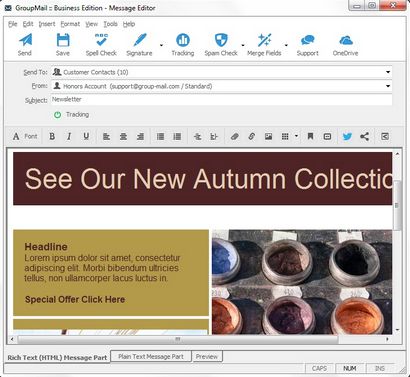Viewport: 410px width, 377px height.
Task: Click the Send paper plane icon
Action: [25, 40]
